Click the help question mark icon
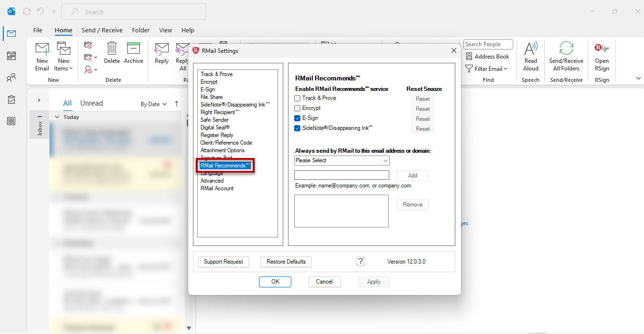This screenshot has height=334, width=644. point(361,261)
